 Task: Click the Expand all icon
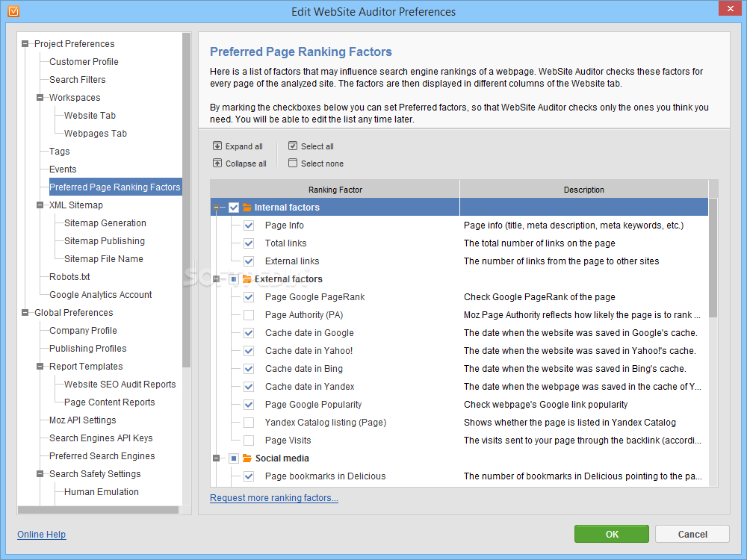pos(217,146)
